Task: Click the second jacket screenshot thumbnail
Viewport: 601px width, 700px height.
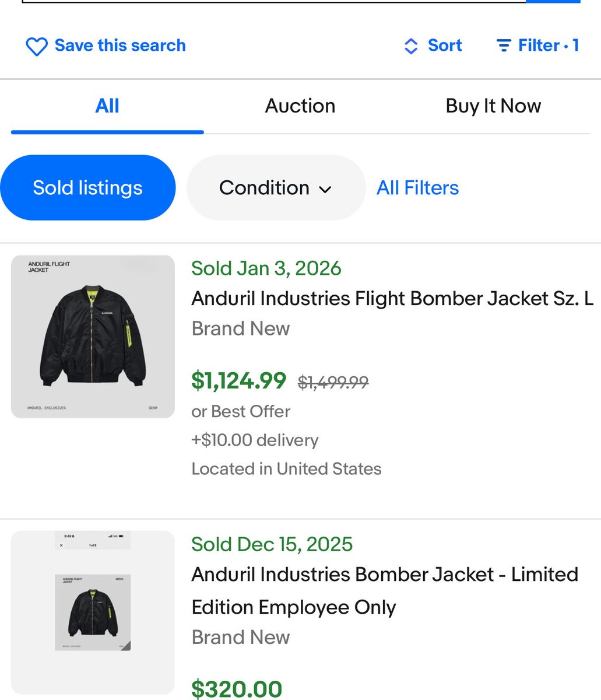Action: click(93, 611)
